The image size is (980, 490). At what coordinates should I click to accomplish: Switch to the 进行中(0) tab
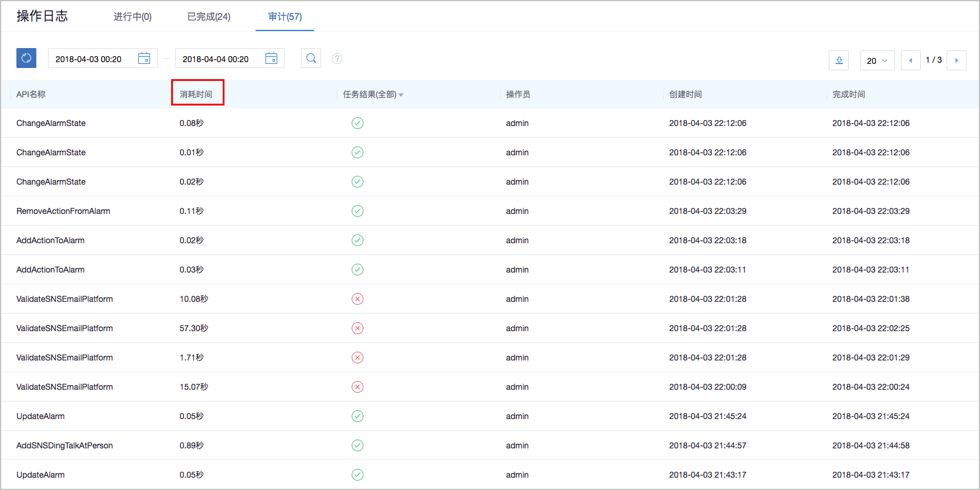[132, 16]
